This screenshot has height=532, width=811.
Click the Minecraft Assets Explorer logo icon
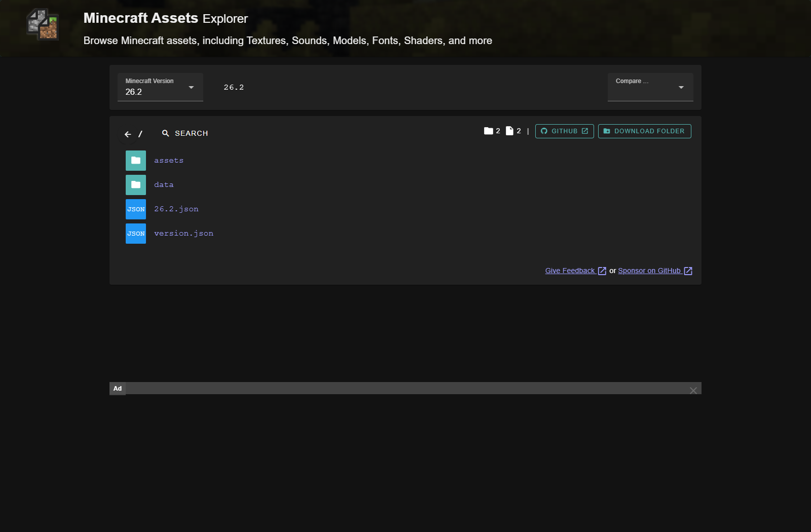(43, 24)
